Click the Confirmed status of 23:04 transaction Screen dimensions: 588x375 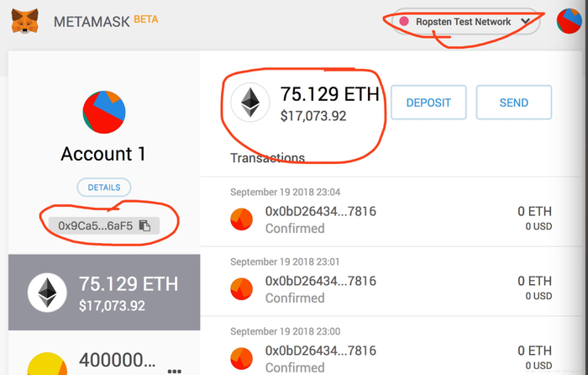point(295,229)
